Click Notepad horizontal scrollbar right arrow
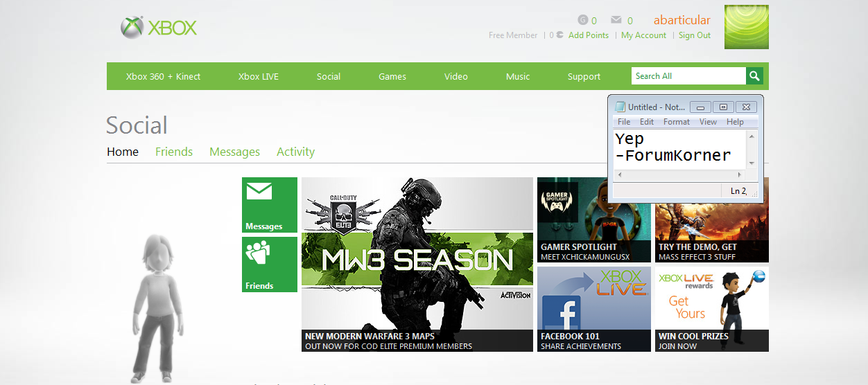This screenshot has width=868, height=385. tap(741, 174)
